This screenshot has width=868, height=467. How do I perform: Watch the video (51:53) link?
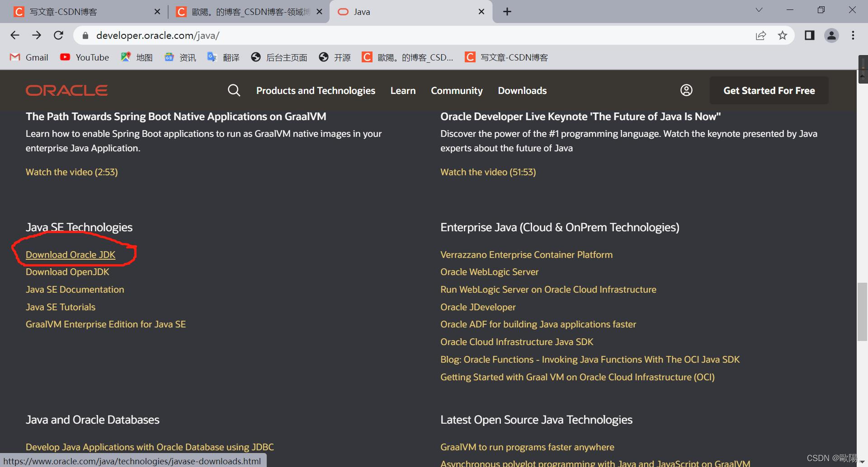[x=488, y=172]
